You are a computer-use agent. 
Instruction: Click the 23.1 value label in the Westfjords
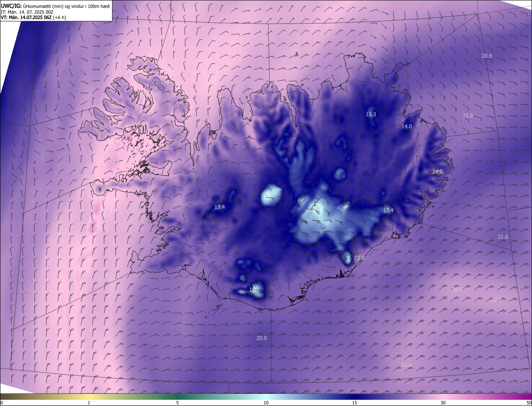tap(157, 82)
